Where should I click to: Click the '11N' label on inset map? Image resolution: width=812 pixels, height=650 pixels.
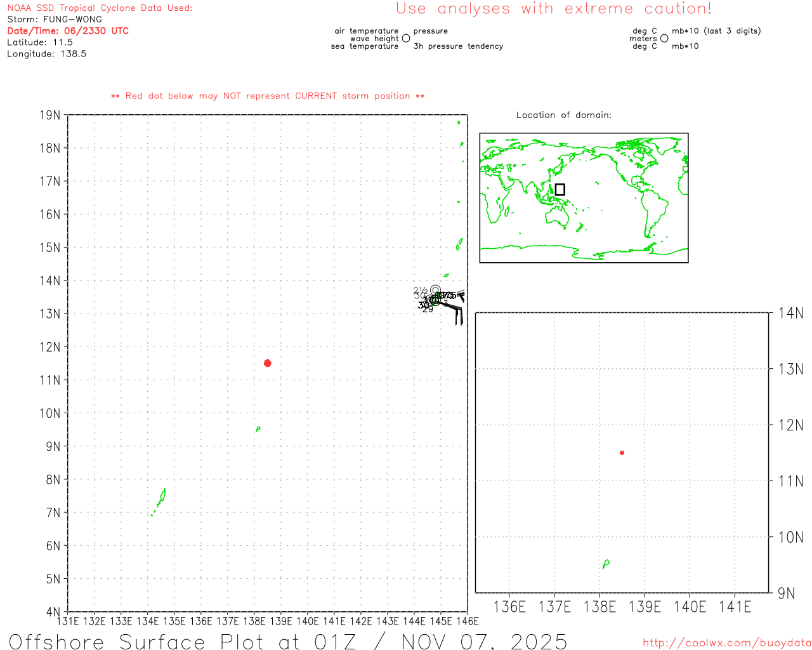point(790,481)
